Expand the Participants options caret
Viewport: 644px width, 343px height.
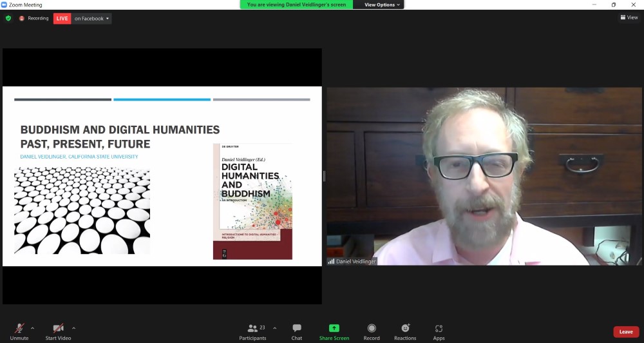(275, 328)
